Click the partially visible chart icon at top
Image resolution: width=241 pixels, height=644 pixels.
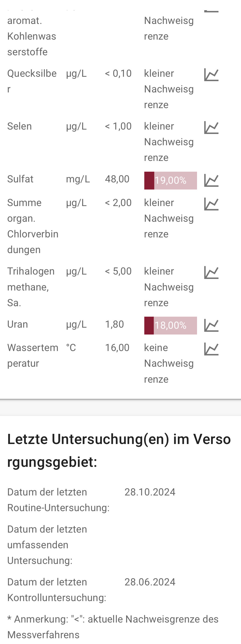pos(211,12)
